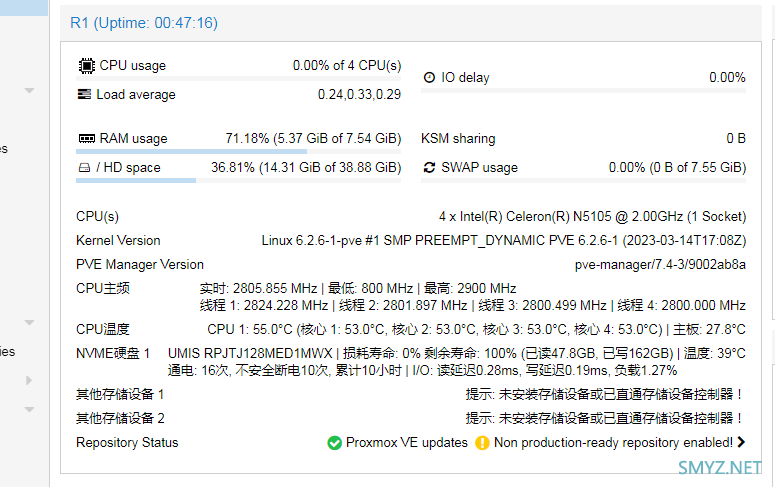Click the SWAP usage progress bar
The width and height of the screenshot is (775, 487).
click(583, 180)
